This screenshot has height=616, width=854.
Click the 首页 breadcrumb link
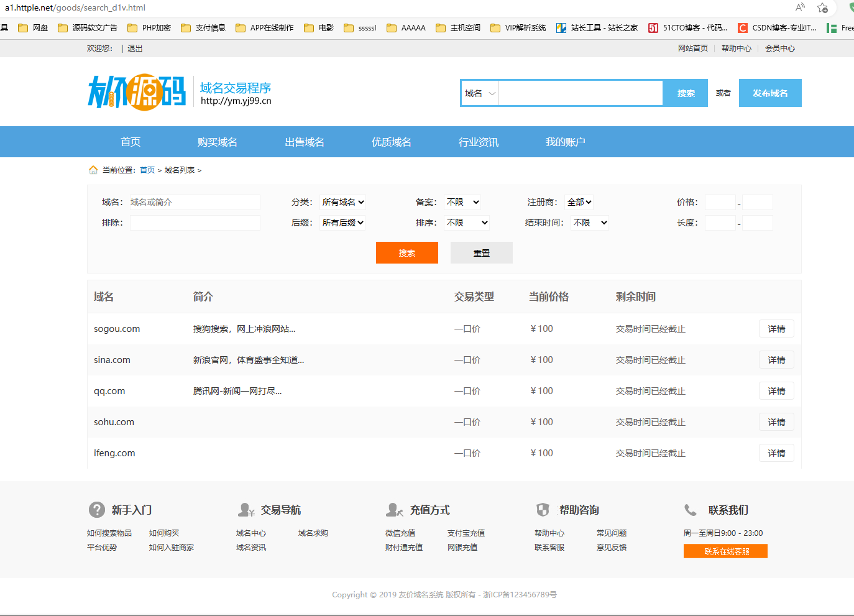147,170
